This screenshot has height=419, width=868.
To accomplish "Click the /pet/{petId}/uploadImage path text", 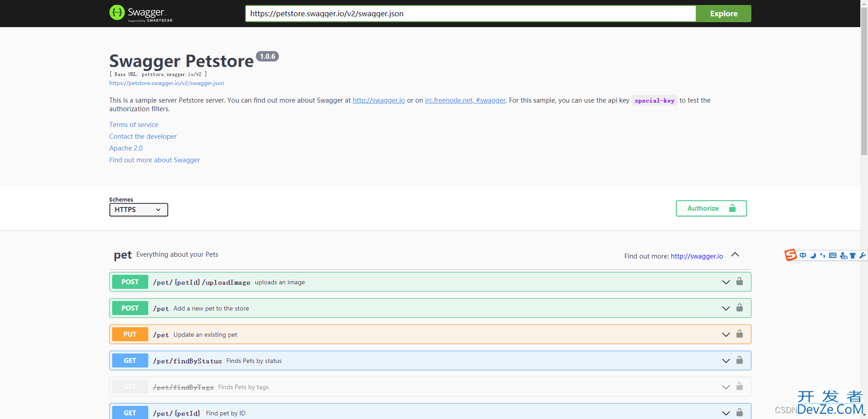I will tap(202, 282).
